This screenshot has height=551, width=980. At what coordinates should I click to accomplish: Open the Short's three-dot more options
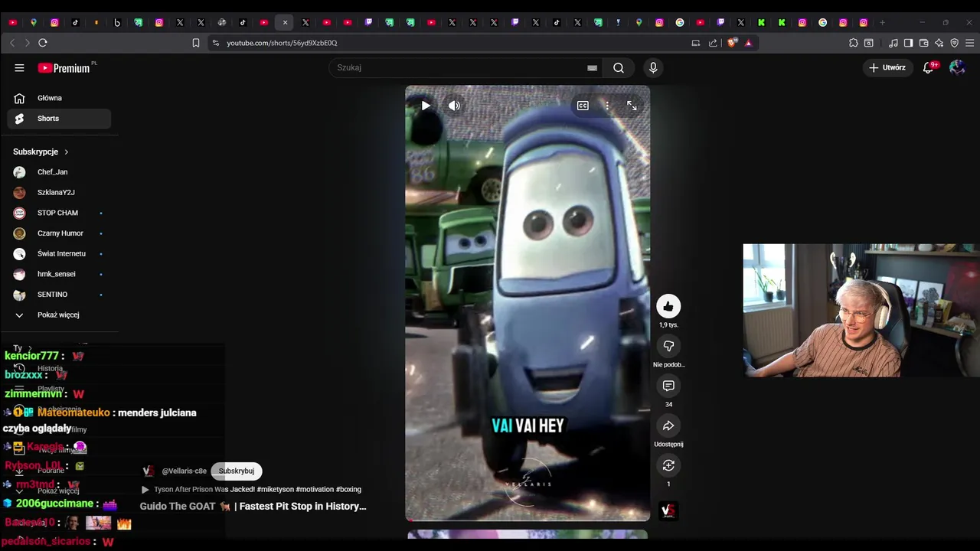(607, 106)
